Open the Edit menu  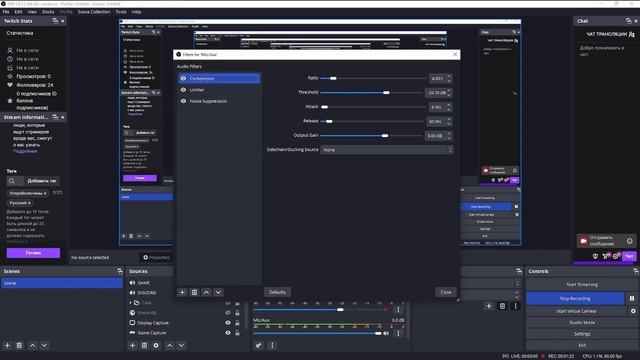pyautogui.click(x=18, y=12)
